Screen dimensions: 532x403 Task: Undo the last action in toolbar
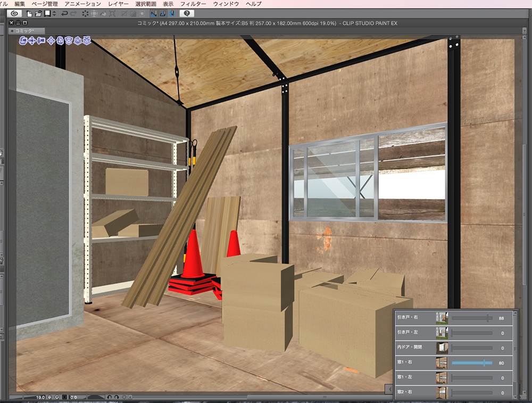[x=64, y=14]
